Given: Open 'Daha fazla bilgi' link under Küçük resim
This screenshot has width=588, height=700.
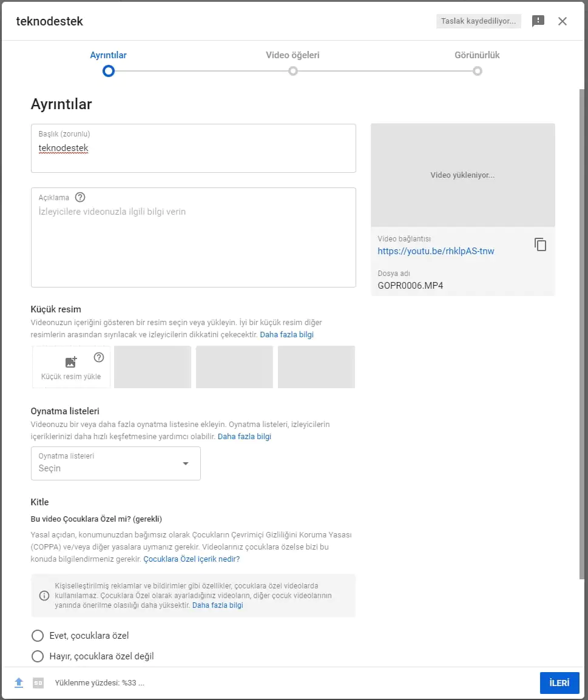Looking at the screenshot, I should [286, 334].
